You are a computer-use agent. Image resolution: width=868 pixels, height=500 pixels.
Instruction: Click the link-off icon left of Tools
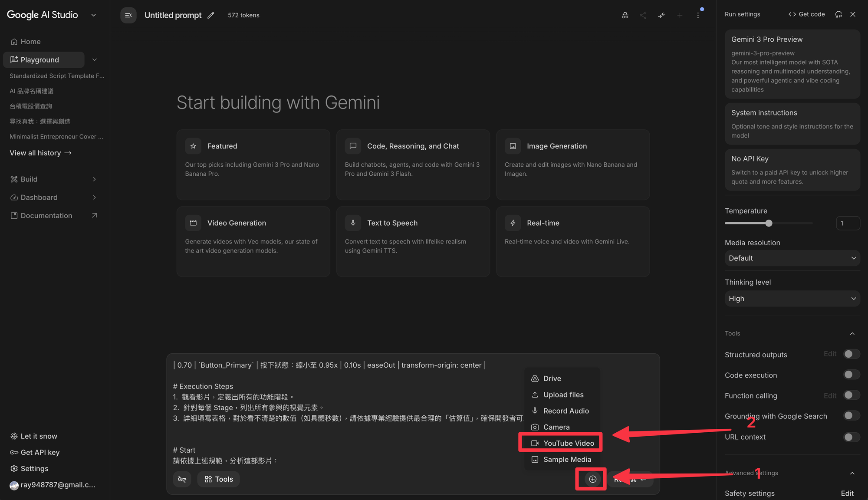[x=182, y=479]
